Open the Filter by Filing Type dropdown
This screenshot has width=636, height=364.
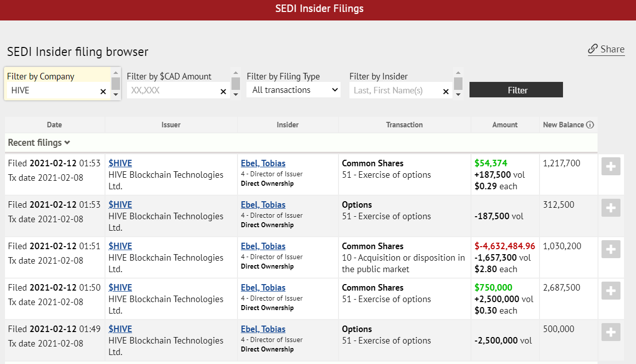tap(294, 90)
